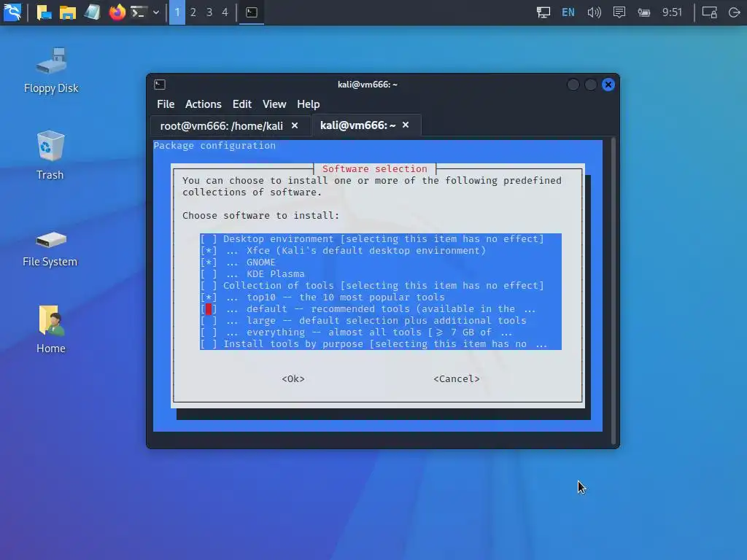Launch the text editor icon in panel
The height and width of the screenshot is (560, 747).
(92, 12)
